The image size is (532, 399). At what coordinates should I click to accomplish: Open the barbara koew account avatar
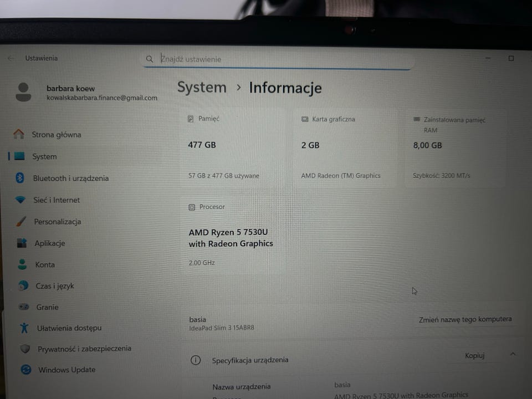(23, 93)
